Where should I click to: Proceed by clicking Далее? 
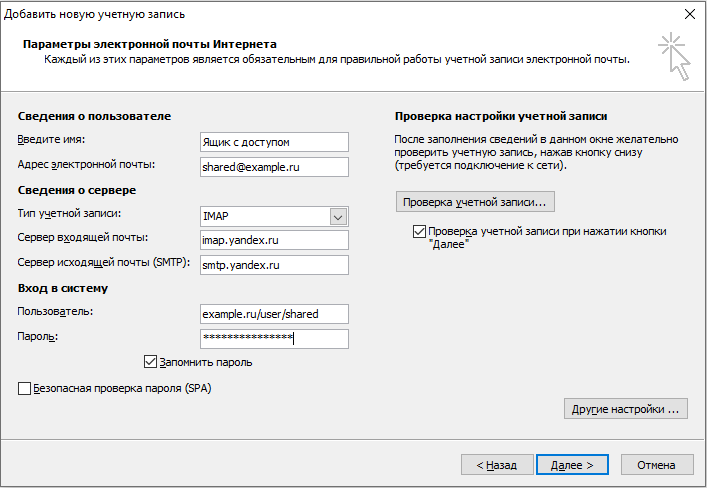pyautogui.click(x=572, y=465)
